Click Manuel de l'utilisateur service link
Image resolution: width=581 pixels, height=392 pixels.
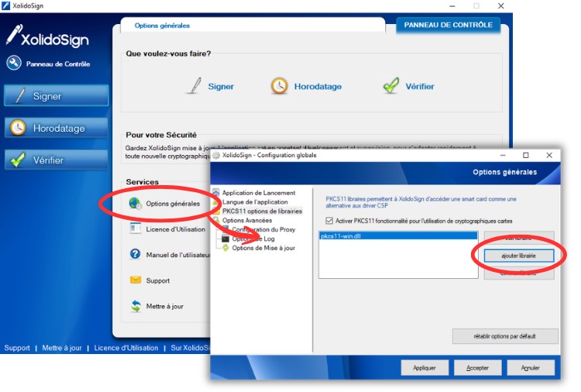(x=178, y=255)
